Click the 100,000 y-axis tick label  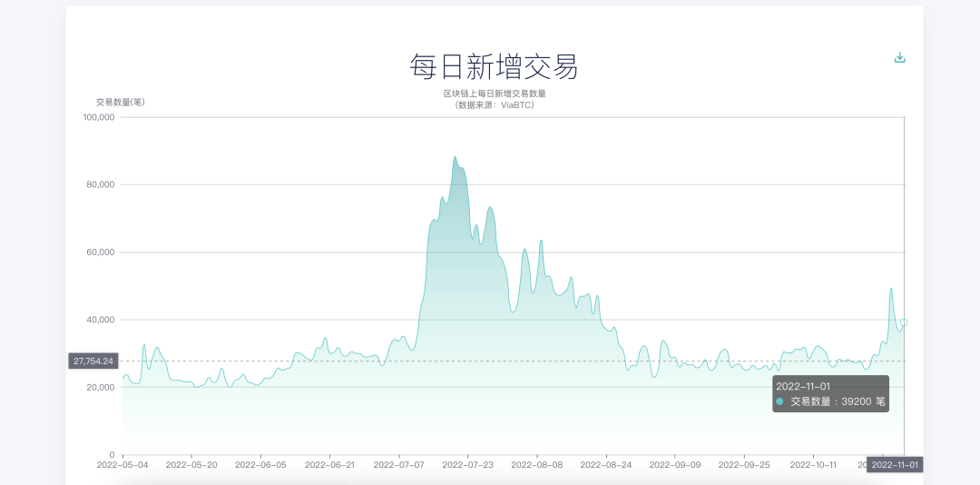(99, 117)
